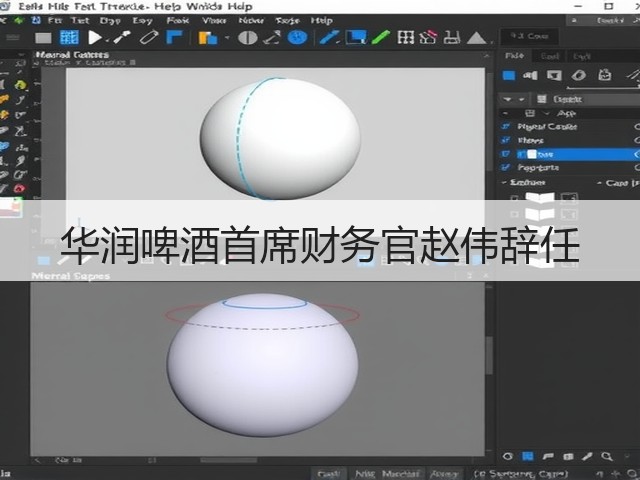This screenshot has height=480, width=640.
Task: Switch to the first tab 'Fide' in the right panel
Action: point(514,56)
